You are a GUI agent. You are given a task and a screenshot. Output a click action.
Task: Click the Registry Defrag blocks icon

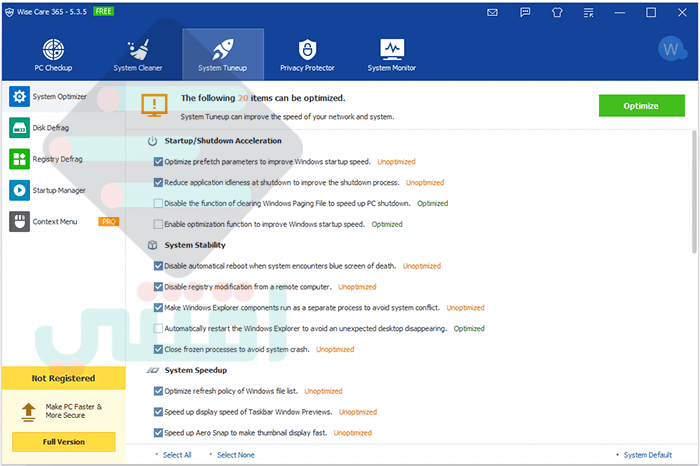click(x=19, y=159)
